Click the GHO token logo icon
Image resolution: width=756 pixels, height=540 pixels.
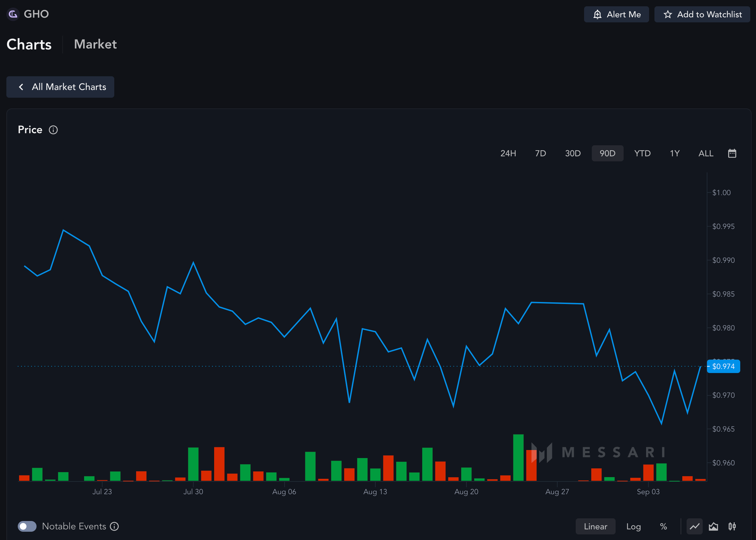point(13,14)
